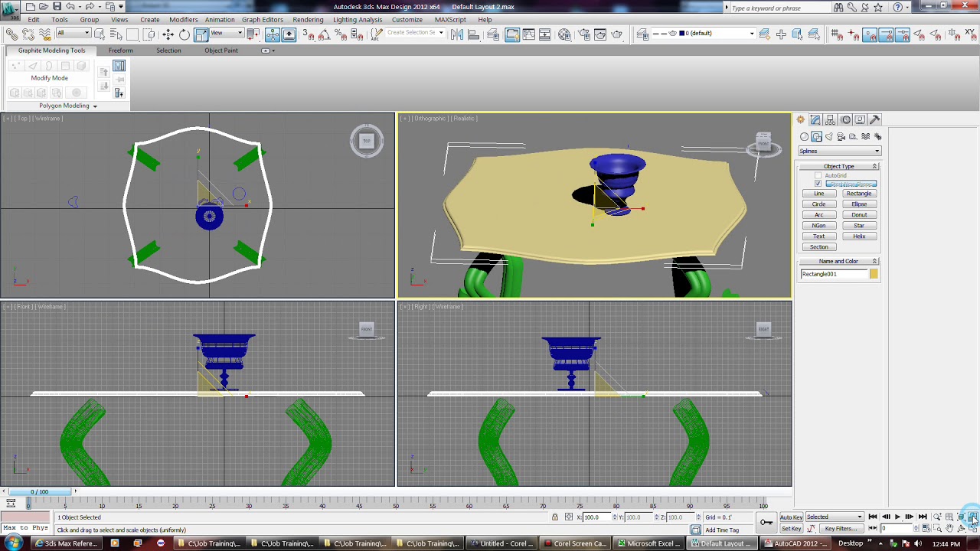The width and height of the screenshot is (980, 551).
Task: Open Key Filters settings
Action: click(840, 529)
